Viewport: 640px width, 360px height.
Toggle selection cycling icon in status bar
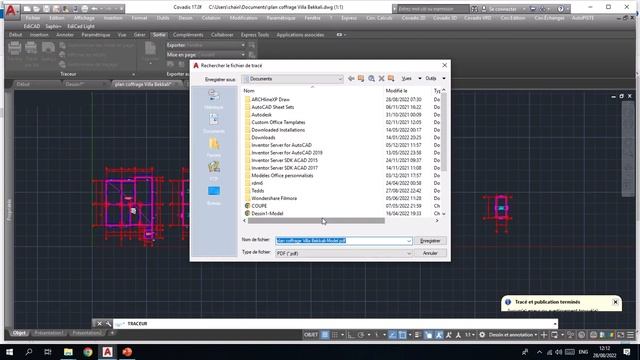tap(428, 335)
